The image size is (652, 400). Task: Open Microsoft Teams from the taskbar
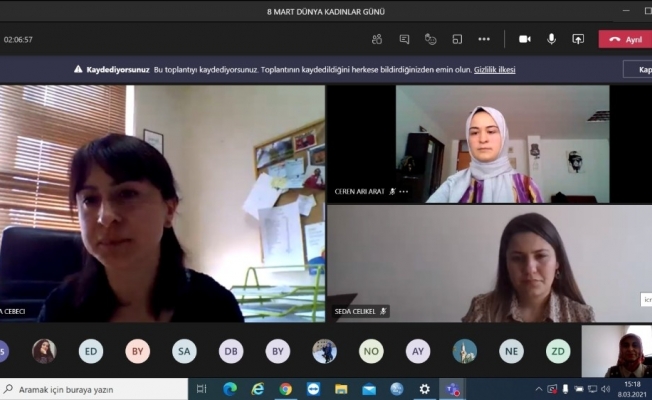coord(453,389)
